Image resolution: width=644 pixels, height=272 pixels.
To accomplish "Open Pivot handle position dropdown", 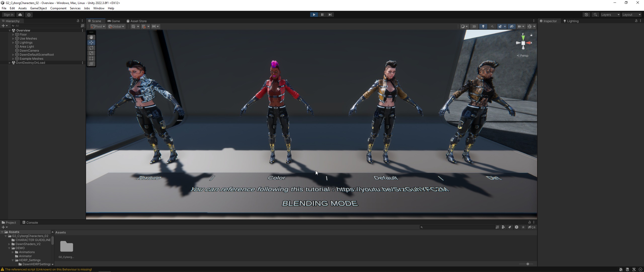I will click(98, 26).
